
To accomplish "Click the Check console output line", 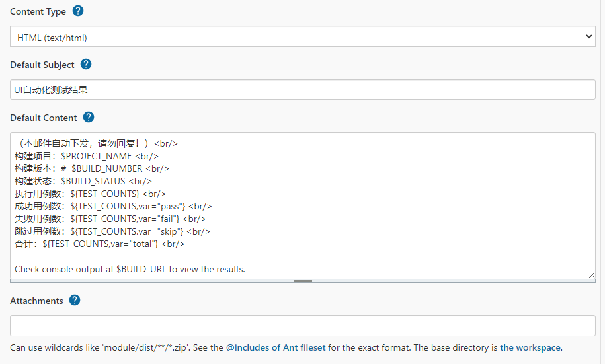I will pyautogui.click(x=129, y=269).
